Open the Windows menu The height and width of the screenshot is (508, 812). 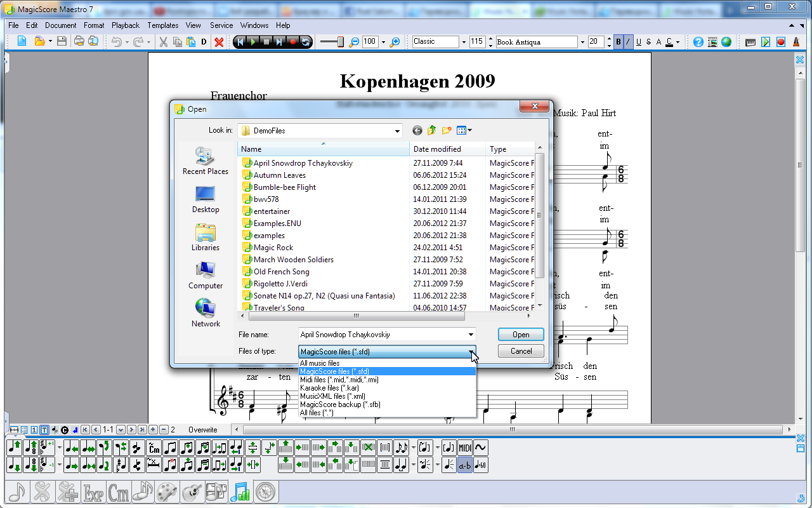(254, 25)
